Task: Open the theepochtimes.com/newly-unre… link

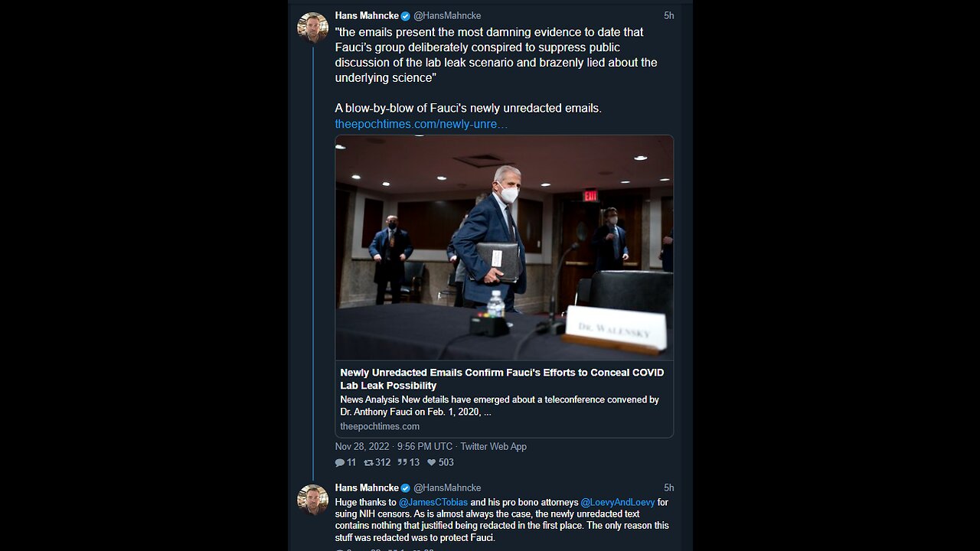Action: pyautogui.click(x=421, y=123)
